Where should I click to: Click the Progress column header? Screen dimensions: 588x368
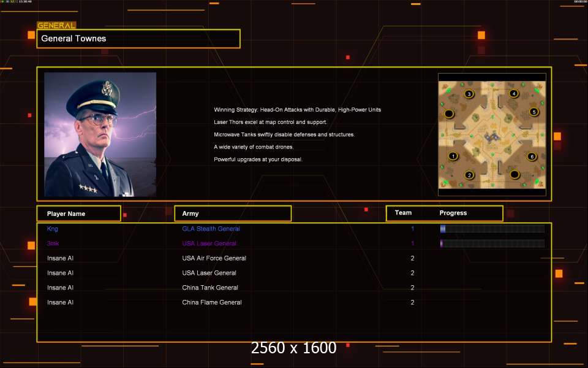(453, 213)
